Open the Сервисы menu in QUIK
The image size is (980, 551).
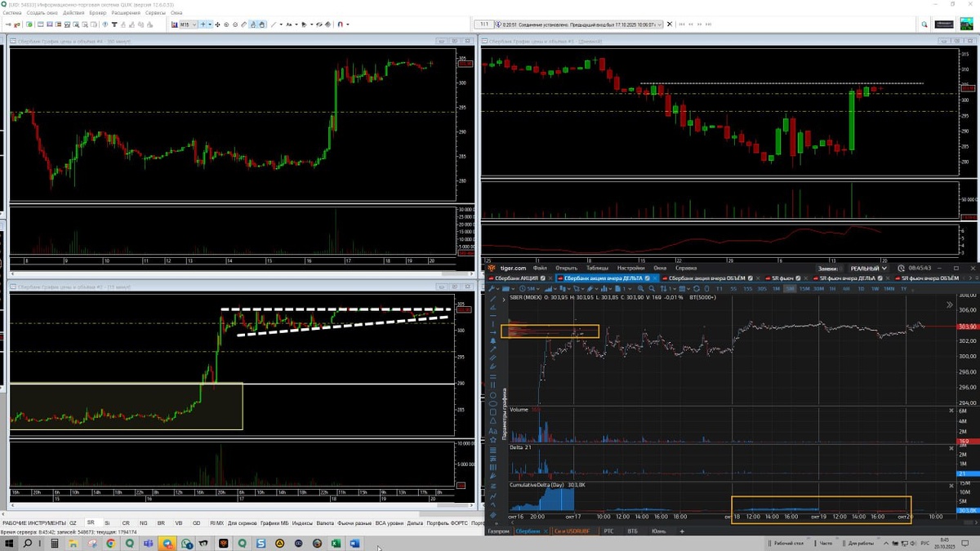[x=155, y=13]
